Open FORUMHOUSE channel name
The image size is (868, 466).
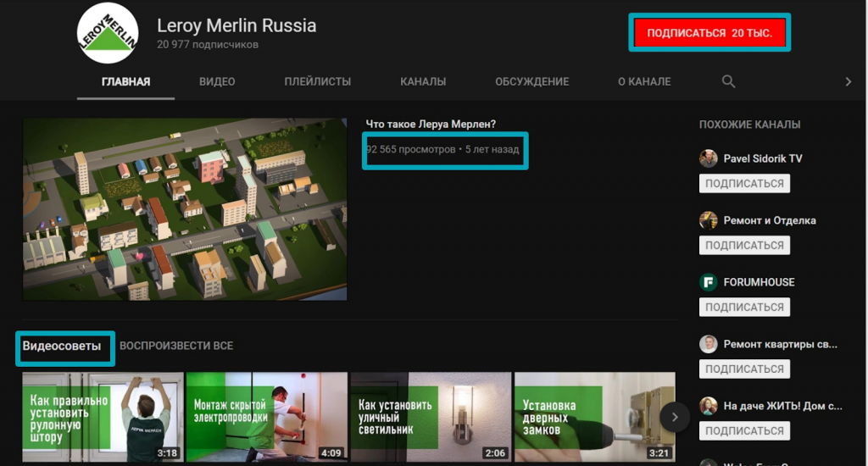759,282
